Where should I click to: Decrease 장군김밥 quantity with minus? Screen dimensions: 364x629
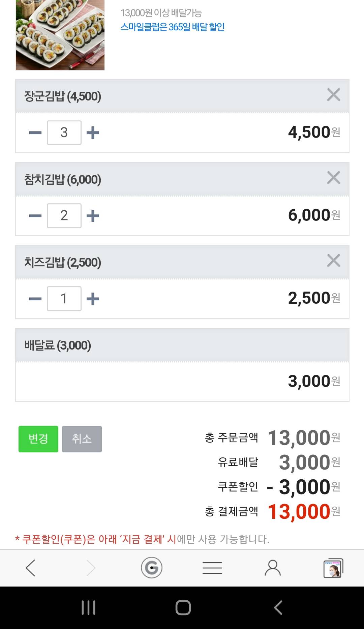(35, 133)
